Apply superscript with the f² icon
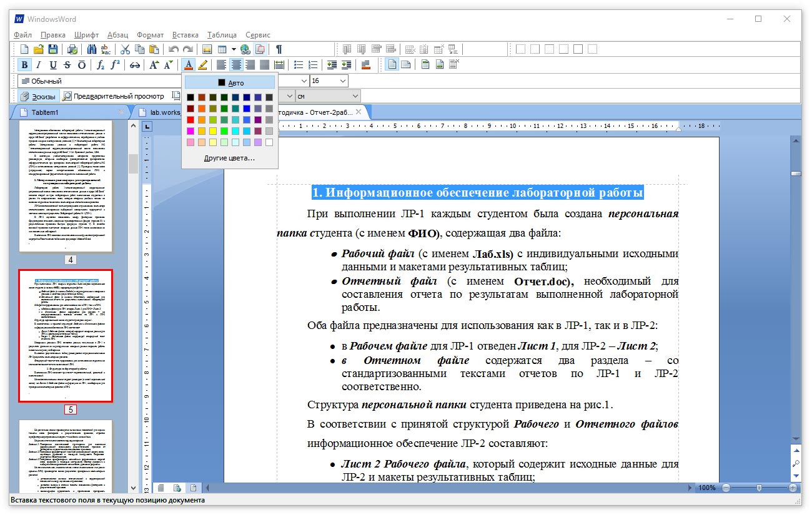812x515 pixels. tap(115, 65)
